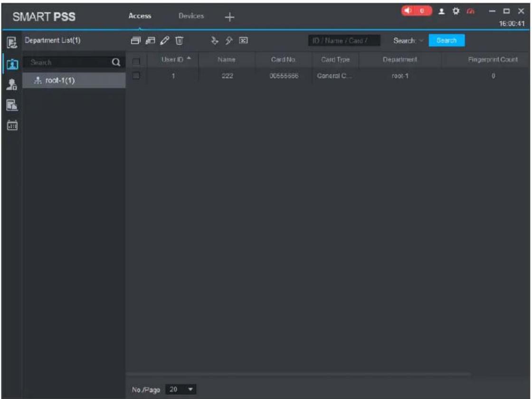Click the batch issue card icon
The width and height of the screenshot is (532, 399).
[x=150, y=41]
